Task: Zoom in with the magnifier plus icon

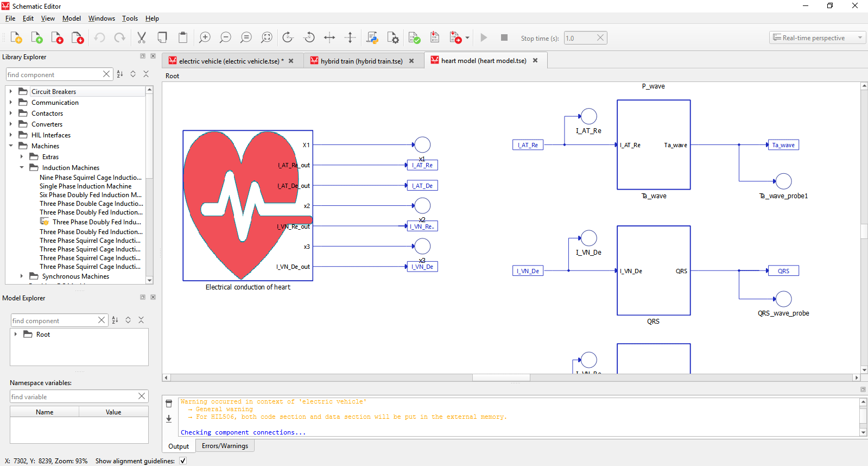Action: tap(205, 37)
